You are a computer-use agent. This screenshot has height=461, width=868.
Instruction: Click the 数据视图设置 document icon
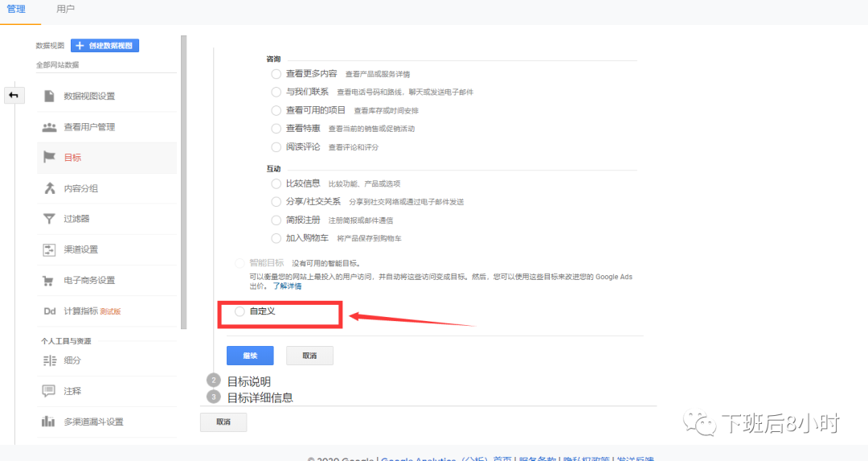[x=49, y=96]
